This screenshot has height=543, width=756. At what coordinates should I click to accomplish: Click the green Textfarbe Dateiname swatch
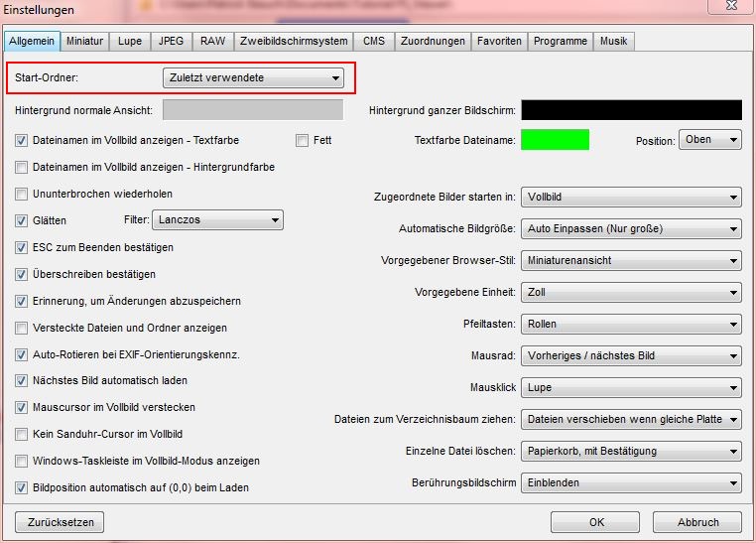556,140
